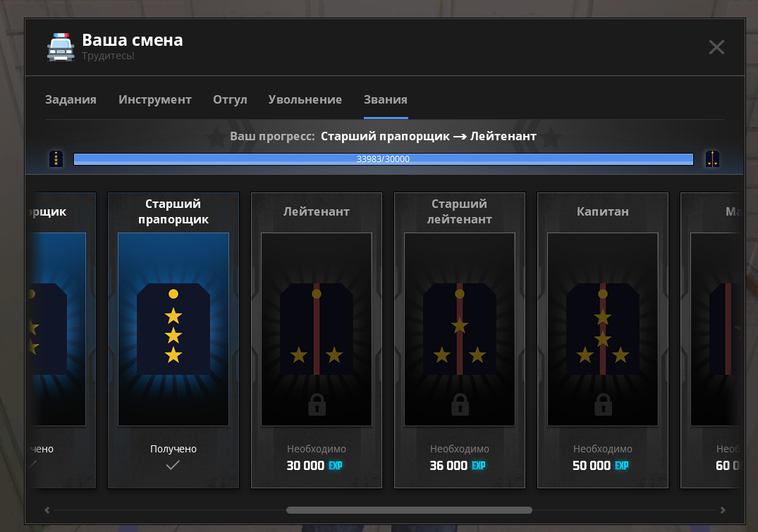Click the next rank shoulder-strap icon right of progress bar
This screenshot has height=532, width=758.
[712, 159]
